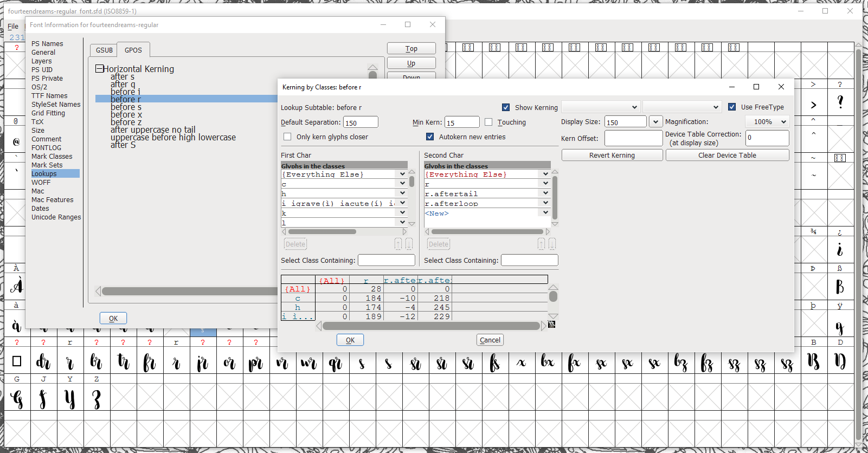The image size is (868, 453).
Task: Switch to the GPOS tab
Action: (133, 50)
